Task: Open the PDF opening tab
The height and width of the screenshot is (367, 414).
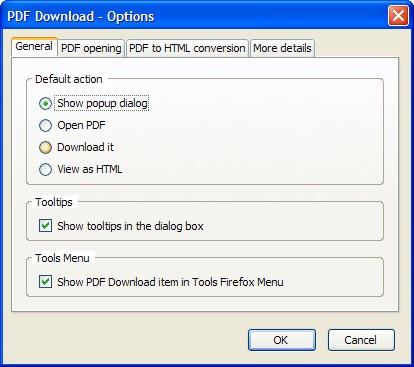Action: click(x=91, y=48)
